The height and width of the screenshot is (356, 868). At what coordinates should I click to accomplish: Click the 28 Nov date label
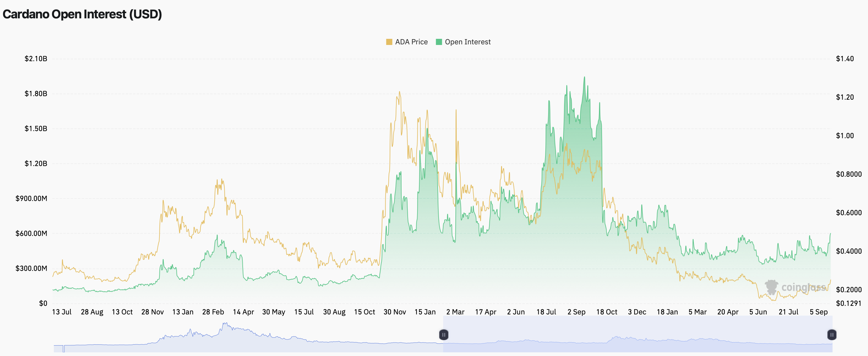tap(153, 312)
